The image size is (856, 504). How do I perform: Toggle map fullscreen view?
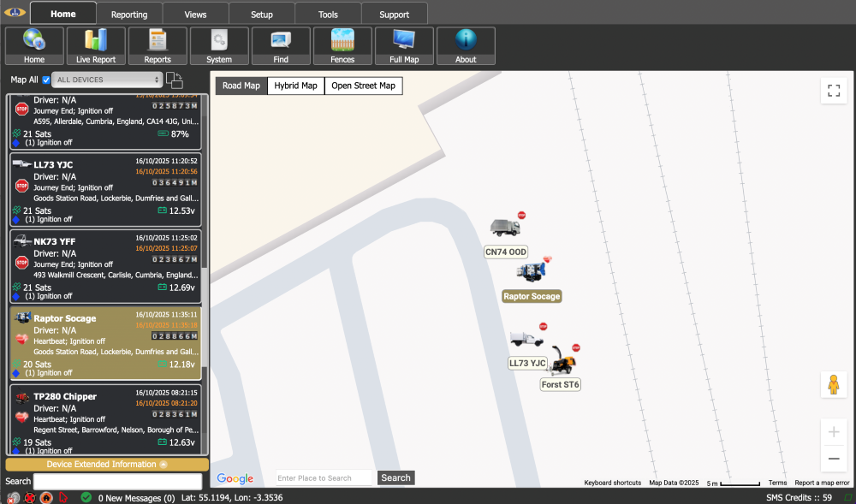point(834,91)
